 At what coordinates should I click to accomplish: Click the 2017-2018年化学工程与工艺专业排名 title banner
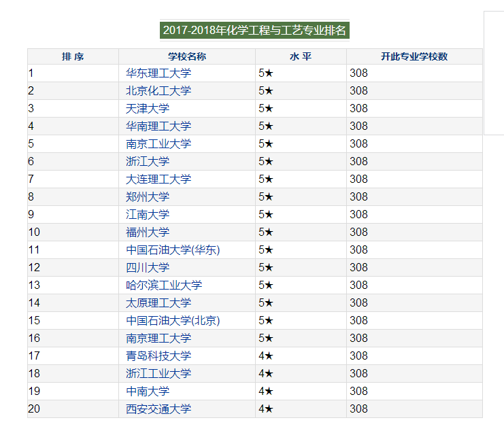click(255, 31)
